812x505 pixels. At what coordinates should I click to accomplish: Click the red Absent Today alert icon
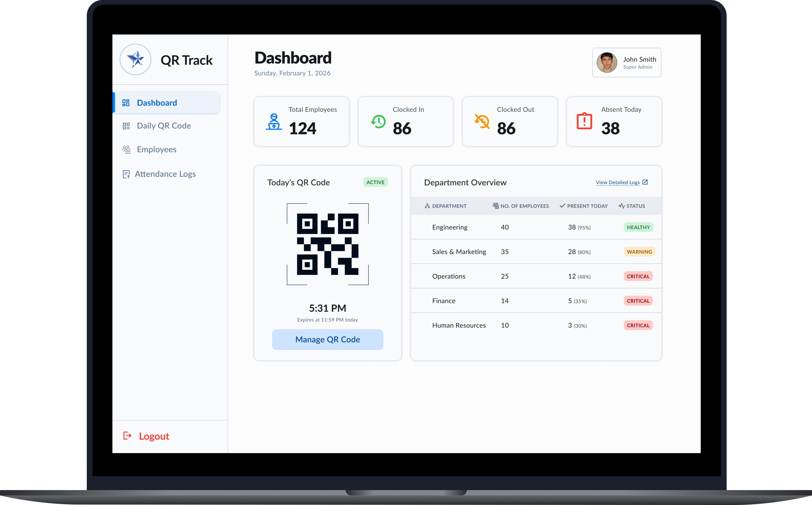click(x=584, y=121)
